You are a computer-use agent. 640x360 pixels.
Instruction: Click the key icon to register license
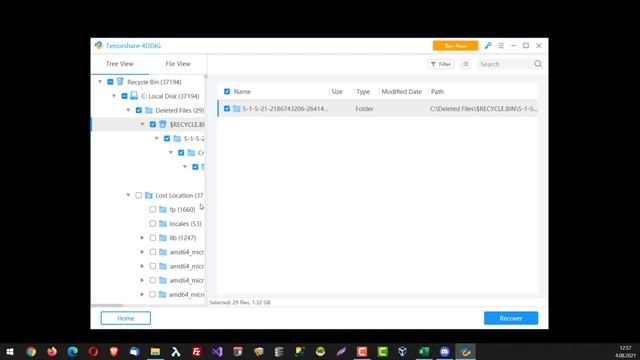488,46
